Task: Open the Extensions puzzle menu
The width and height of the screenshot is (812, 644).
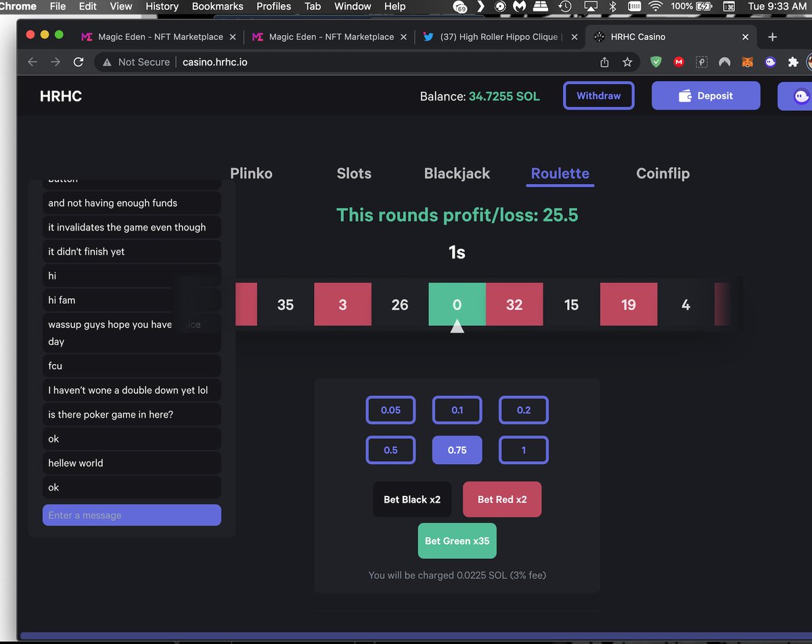Action: (794, 62)
